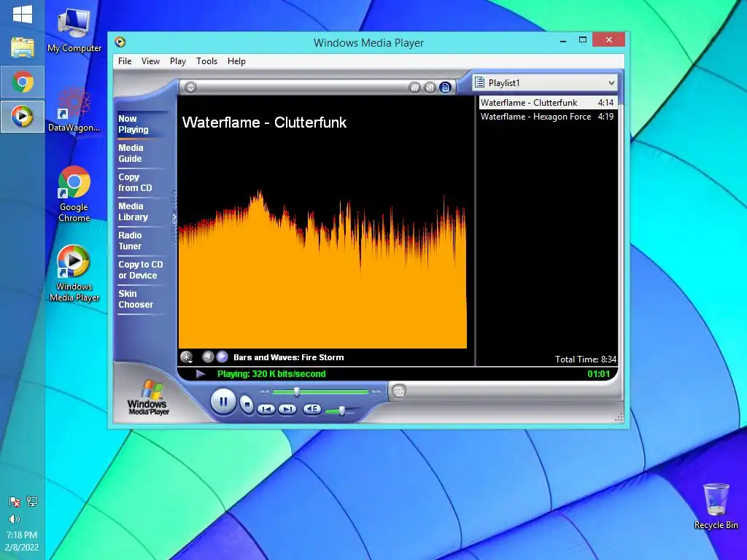747x560 pixels.
Task: Click the Playing: 320 K bits/second status
Action: 271,374
